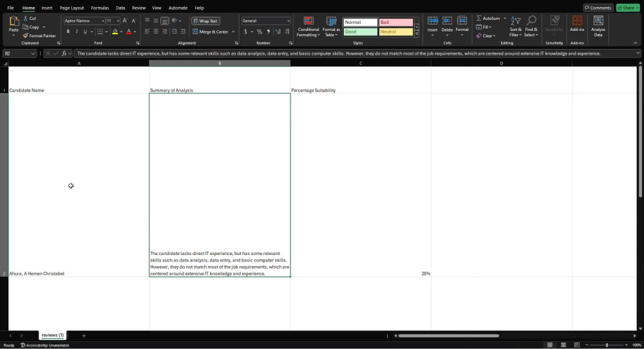This screenshot has height=349, width=644.
Task: Switch to the Page Layout ribbon tab
Action: pos(71,8)
